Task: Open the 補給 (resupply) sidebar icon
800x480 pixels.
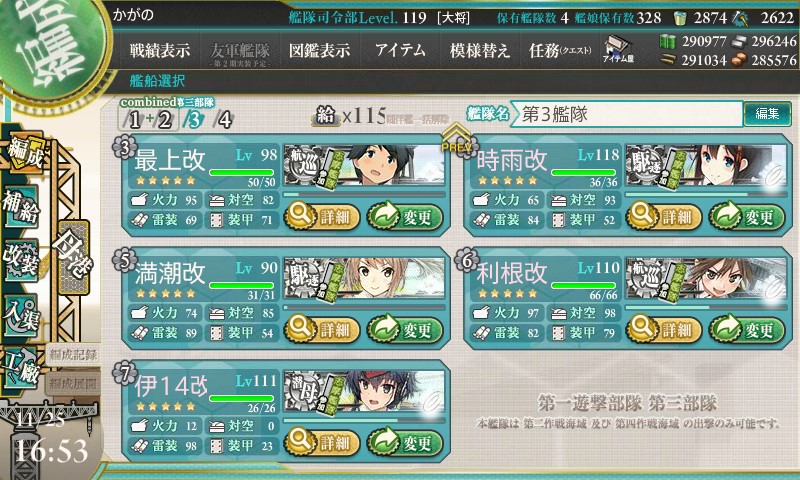Action: pyautogui.click(x=21, y=207)
